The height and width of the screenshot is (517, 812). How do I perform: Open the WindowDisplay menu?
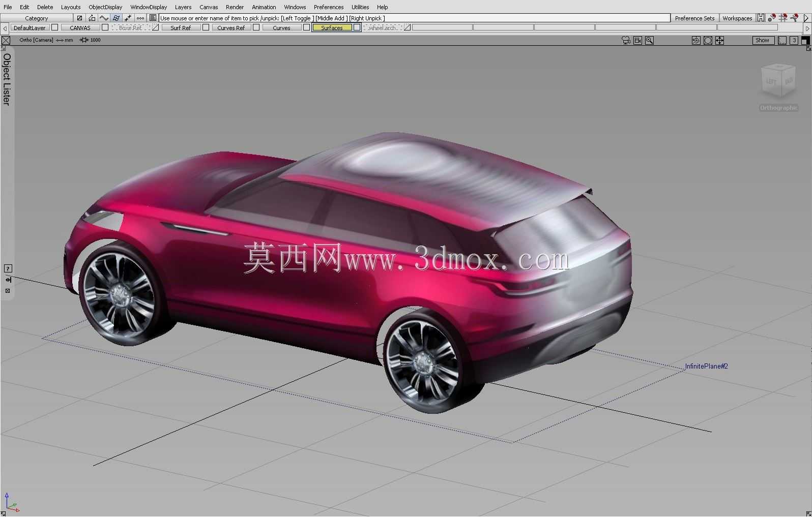[149, 7]
